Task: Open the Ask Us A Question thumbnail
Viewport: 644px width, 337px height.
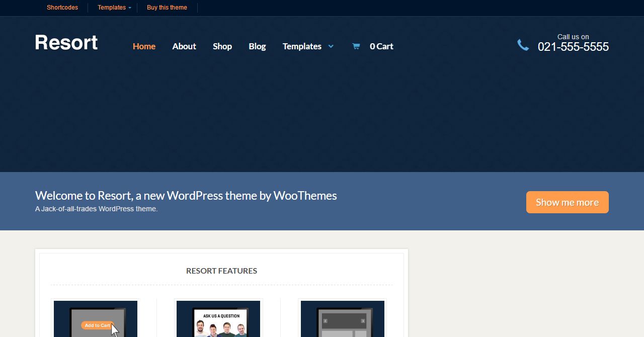Action: 218,319
